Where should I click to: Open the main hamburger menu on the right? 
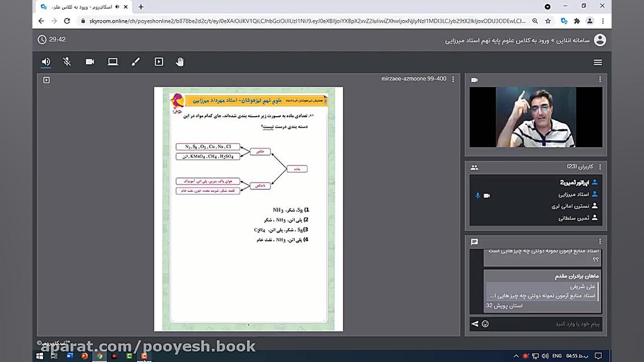(598, 62)
